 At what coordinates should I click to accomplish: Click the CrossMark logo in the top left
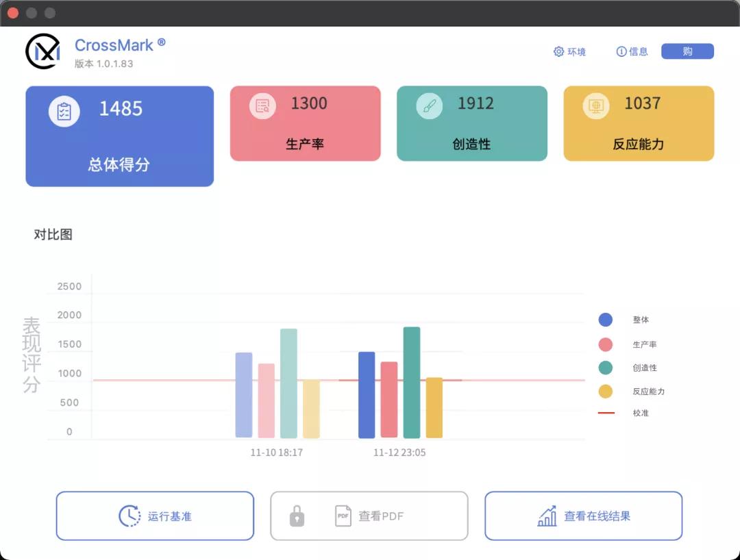click(x=44, y=51)
